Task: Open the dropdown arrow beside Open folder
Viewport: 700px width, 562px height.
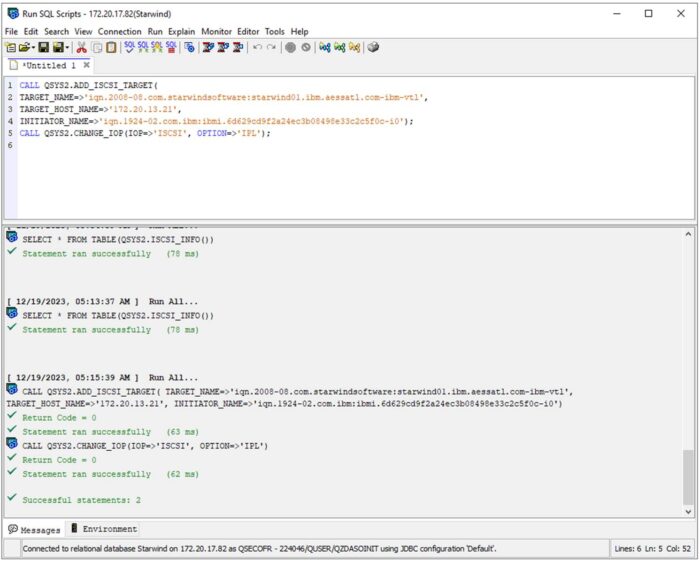Action: tap(31, 47)
